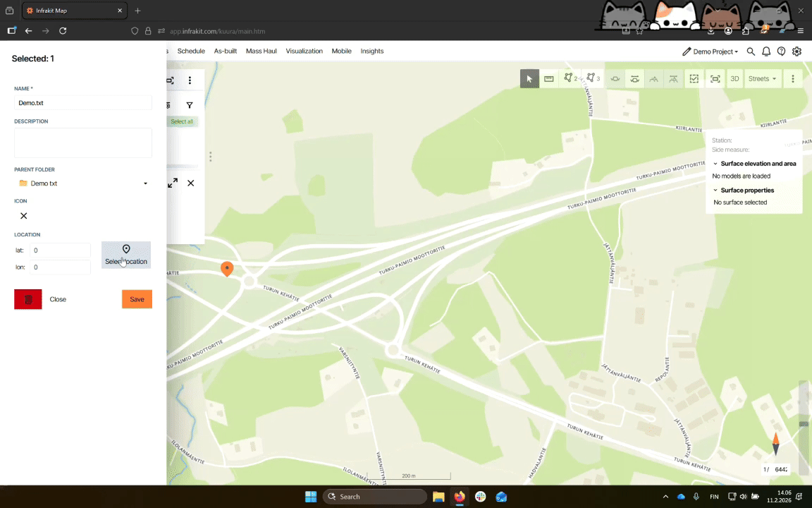
Task: Open the Mass Haul menu
Action: 261,51
